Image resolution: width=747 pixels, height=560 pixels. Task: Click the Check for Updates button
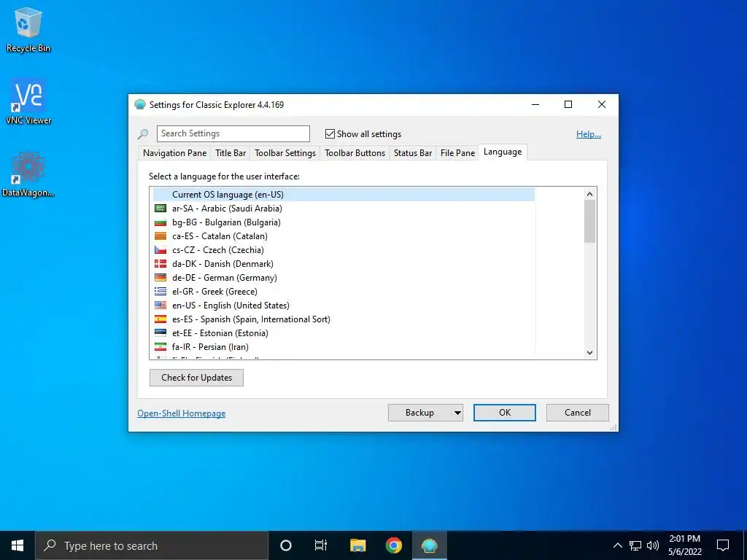[196, 378]
